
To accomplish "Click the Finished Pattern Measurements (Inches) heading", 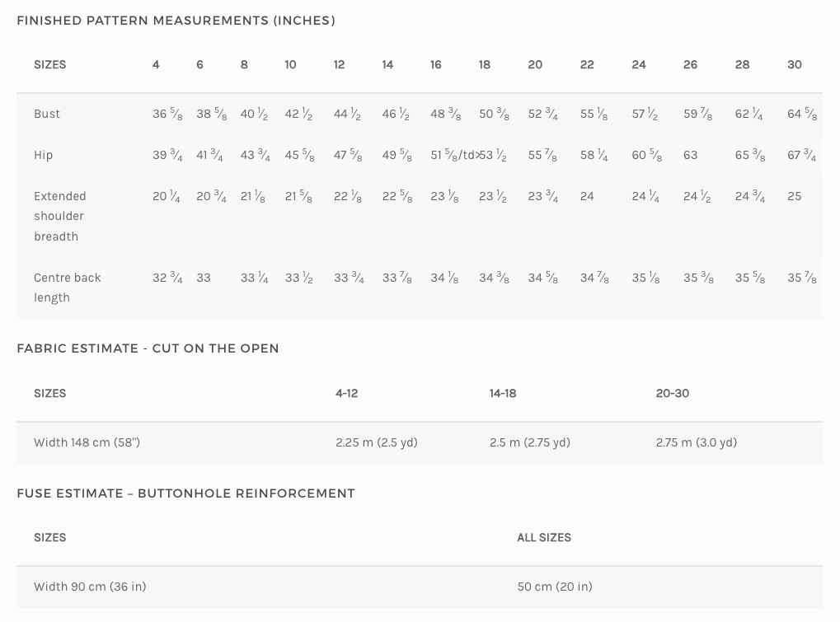I will click(176, 21).
